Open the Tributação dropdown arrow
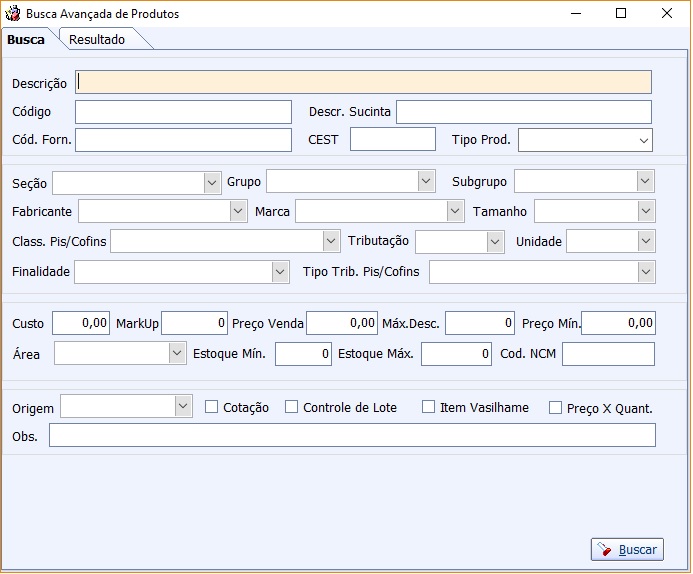The height and width of the screenshot is (574, 693). [495, 241]
